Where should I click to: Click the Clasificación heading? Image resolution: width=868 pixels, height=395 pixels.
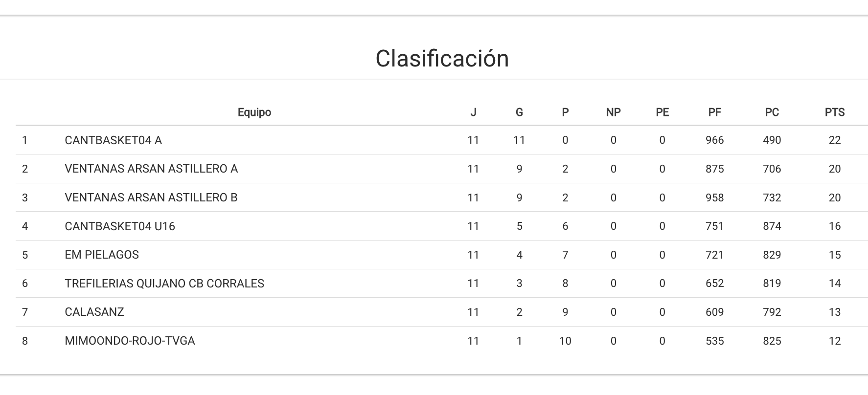tap(442, 59)
